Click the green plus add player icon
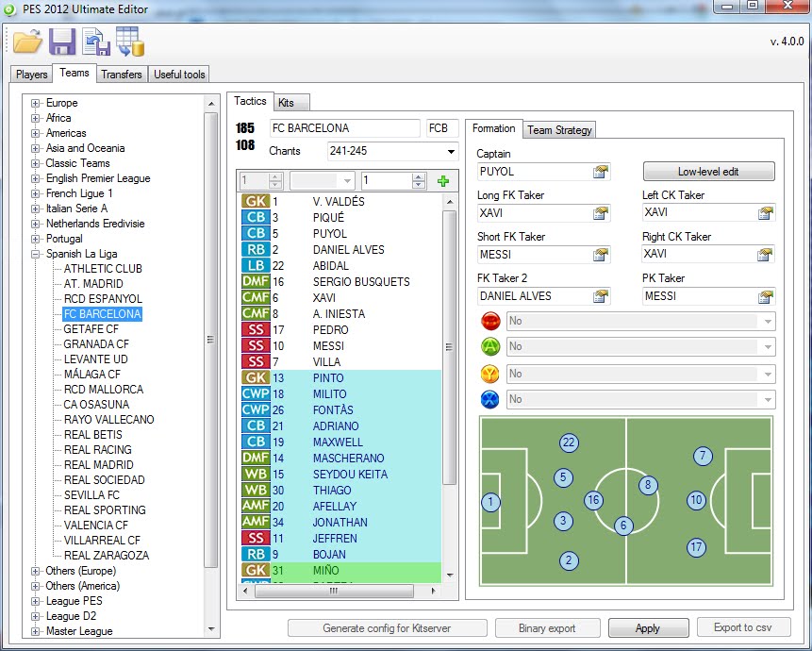812x651 pixels. pyautogui.click(x=444, y=181)
